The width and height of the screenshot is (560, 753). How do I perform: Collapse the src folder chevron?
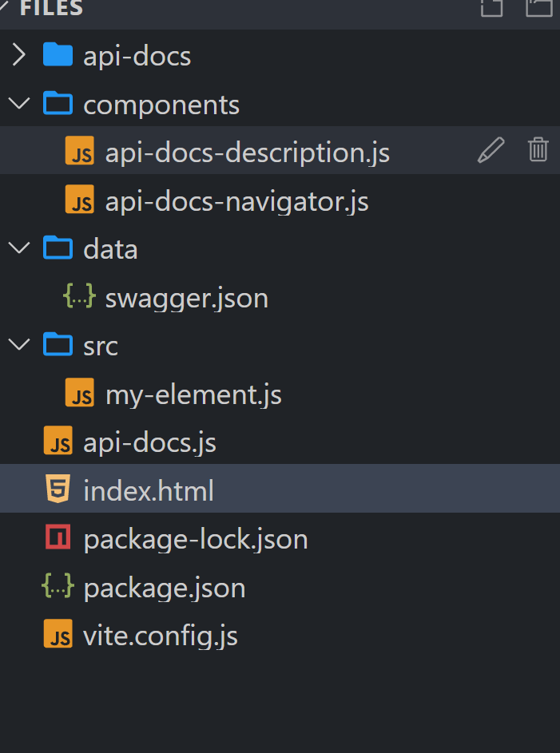click(x=19, y=344)
